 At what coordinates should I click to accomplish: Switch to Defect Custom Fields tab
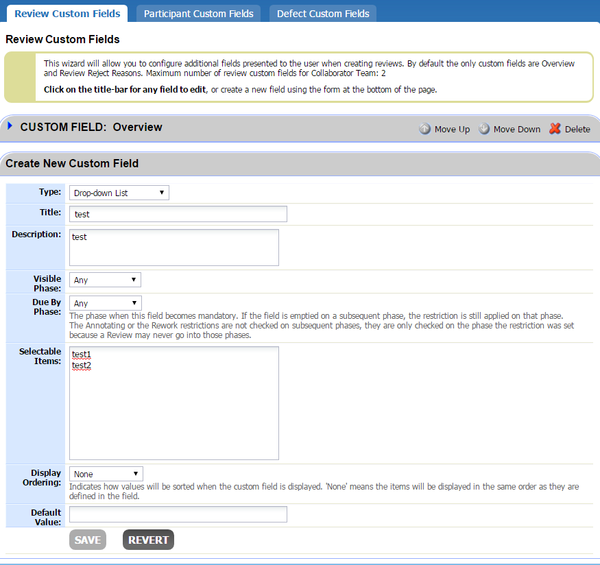323,14
